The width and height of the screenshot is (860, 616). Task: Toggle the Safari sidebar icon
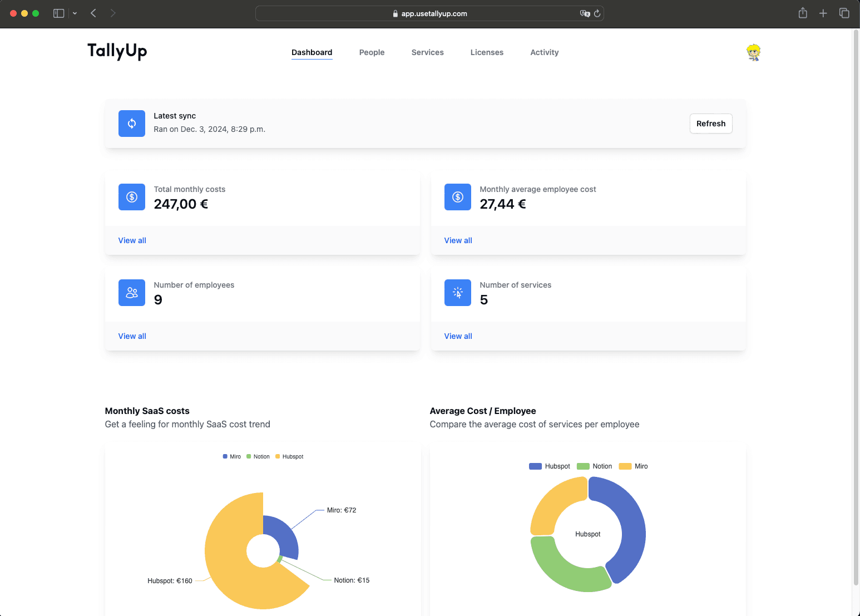58,13
